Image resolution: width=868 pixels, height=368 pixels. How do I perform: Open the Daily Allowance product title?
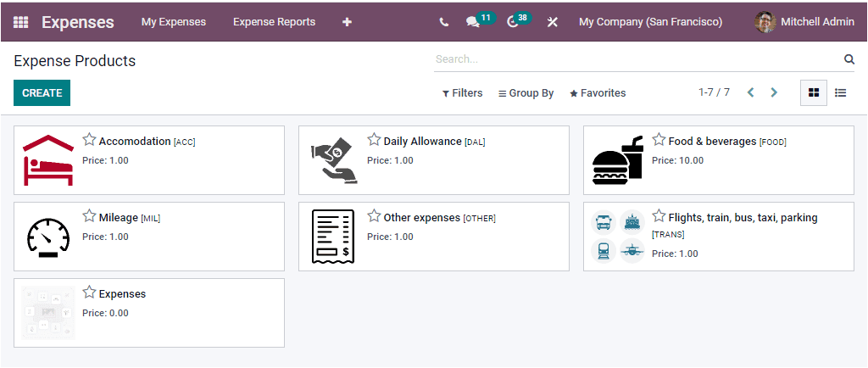422,141
